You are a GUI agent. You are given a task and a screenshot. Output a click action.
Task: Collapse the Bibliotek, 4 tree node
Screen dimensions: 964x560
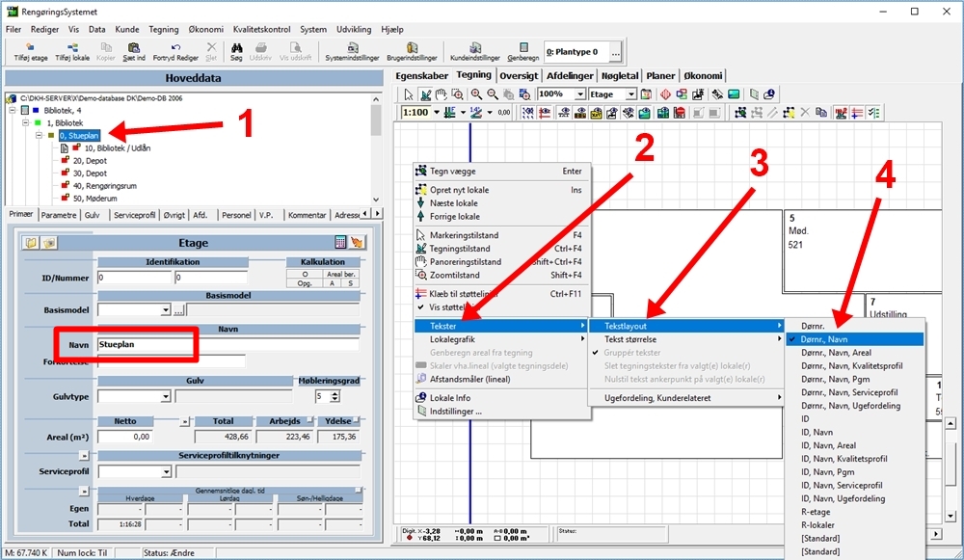click(12, 110)
